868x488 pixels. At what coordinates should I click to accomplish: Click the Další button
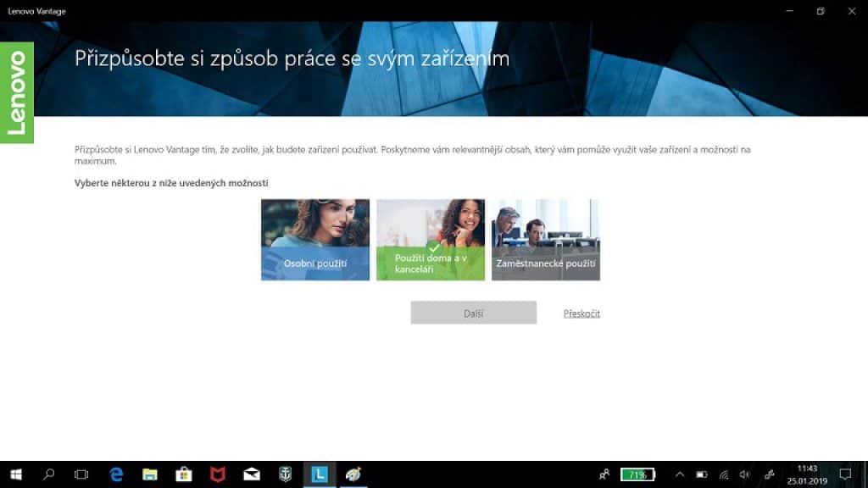[473, 313]
